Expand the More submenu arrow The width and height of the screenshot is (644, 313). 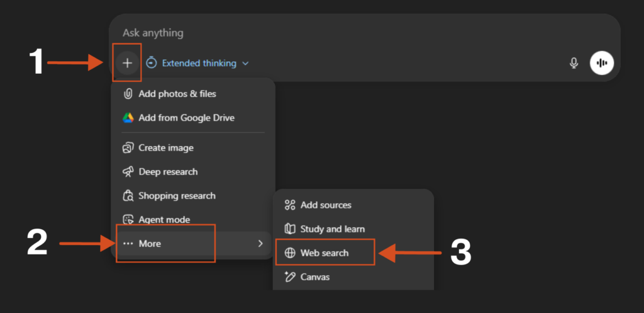[260, 244]
